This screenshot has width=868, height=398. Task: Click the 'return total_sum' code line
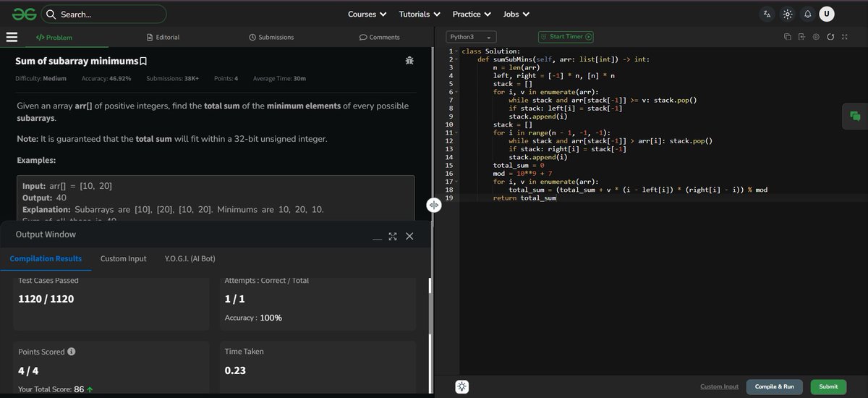[x=524, y=198]
